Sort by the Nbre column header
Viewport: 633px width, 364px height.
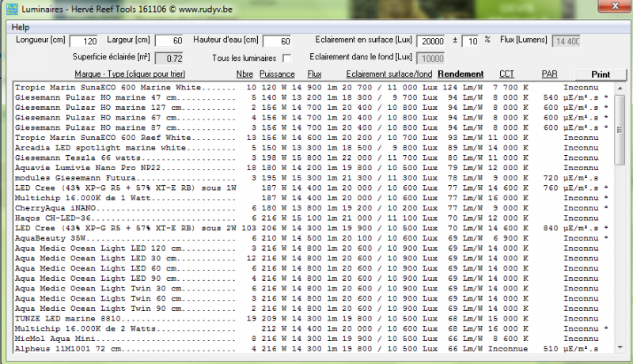244,74
